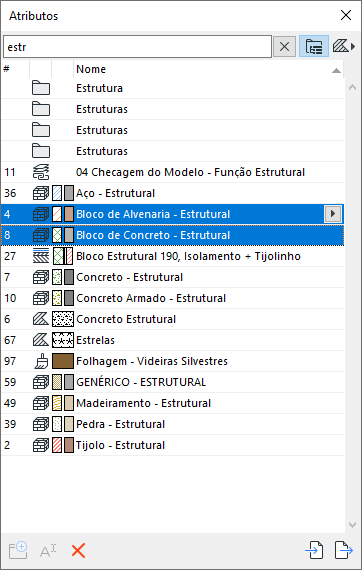This screenshot has width=362, height=570.
Task: Click graphic override icon in row 11
Action: pos(41,172)
